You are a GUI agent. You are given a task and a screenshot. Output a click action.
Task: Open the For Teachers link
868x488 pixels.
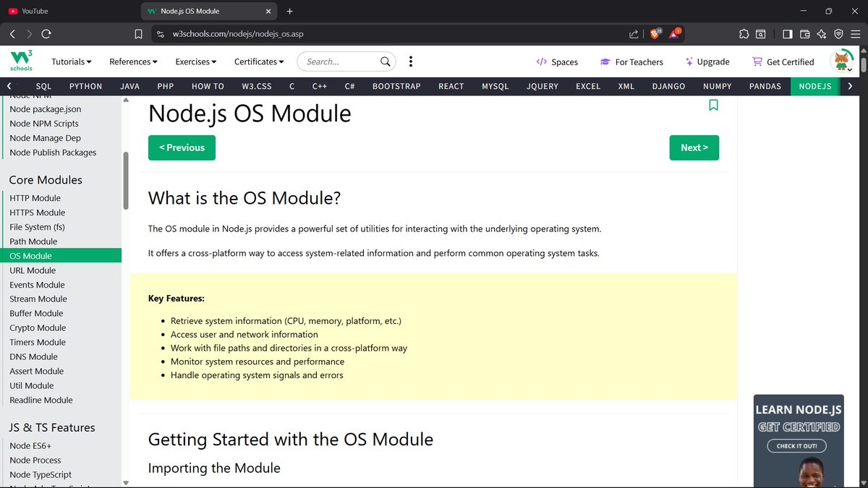pyautogui.click(x=632, y=62)
